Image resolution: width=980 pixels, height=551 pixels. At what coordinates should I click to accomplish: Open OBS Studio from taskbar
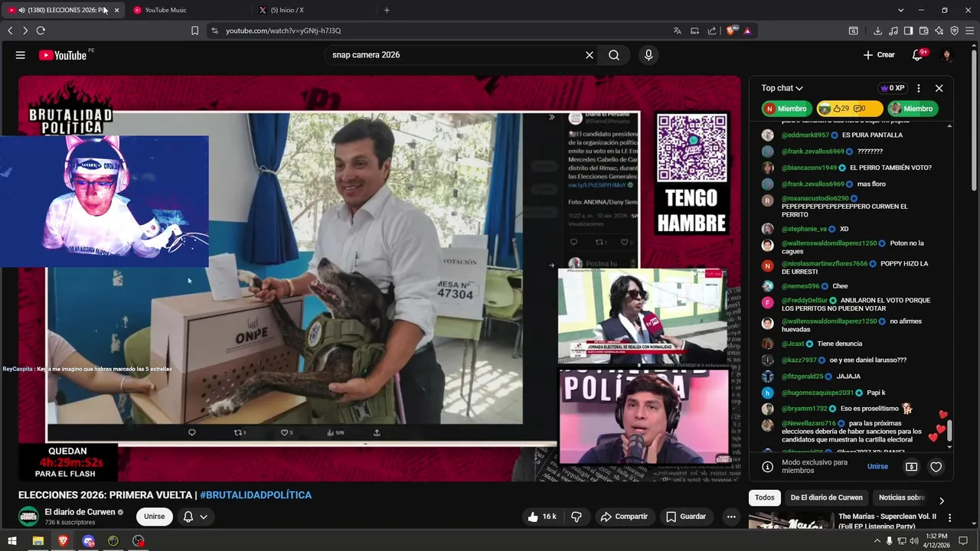point(139,541)
